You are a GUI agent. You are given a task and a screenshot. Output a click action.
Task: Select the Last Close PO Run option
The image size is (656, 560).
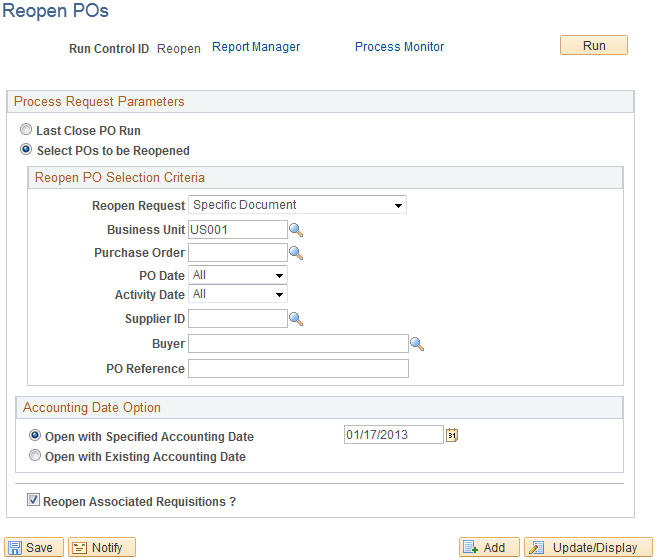click(x=26, y=130)
